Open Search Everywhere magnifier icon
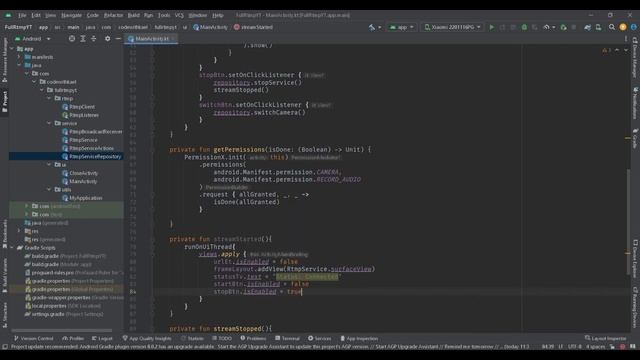 pyautogui.click(x=611, y=27)
